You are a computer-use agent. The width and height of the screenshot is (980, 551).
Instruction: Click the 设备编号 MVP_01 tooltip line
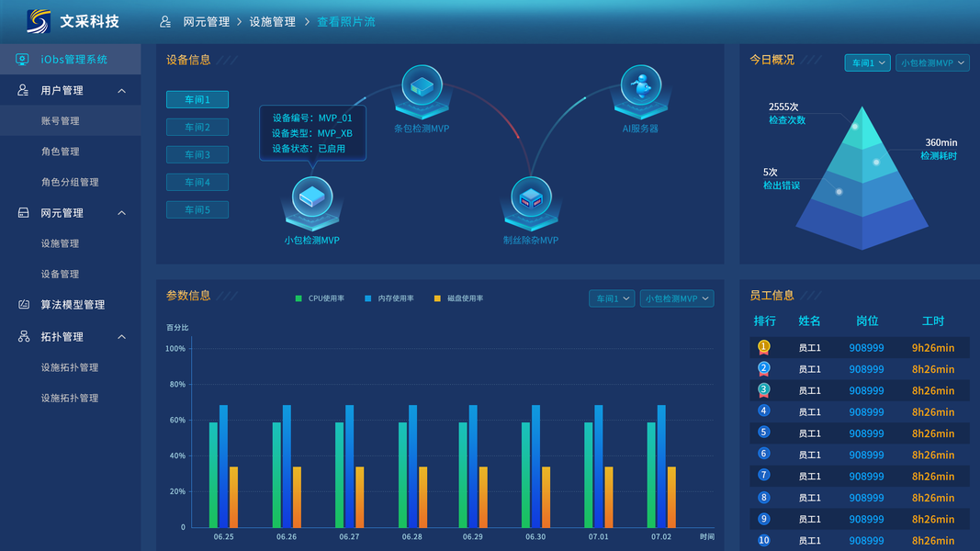click(x=312, y=118)
